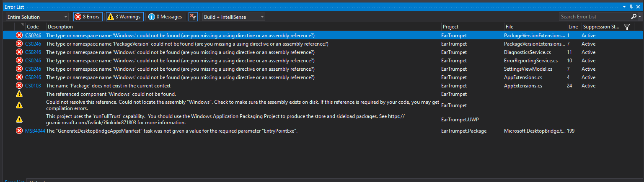Open the Build + IntelliSense source dropdown
644x182 pixels.
pos(233,17)
